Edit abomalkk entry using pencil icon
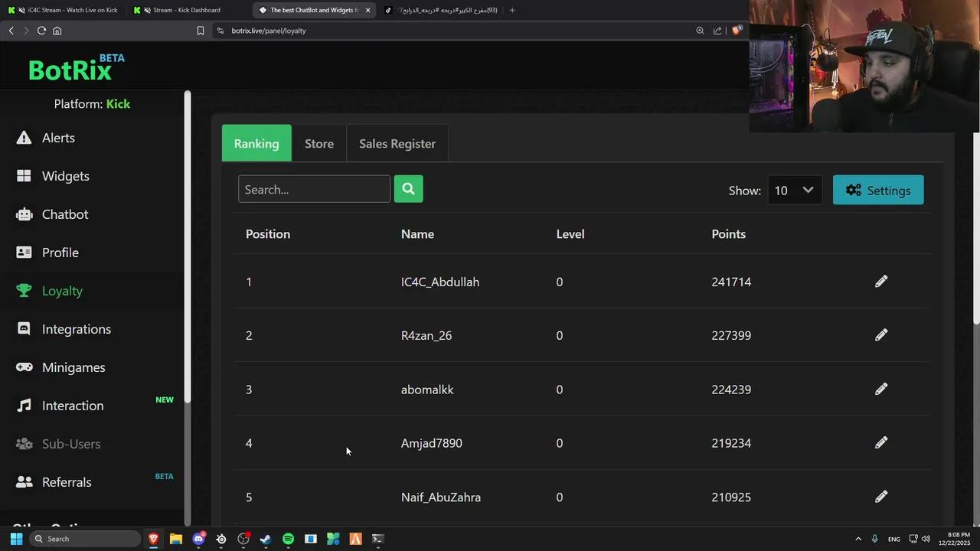This screenshot has height=551, width=980. (x=881, y=390)
